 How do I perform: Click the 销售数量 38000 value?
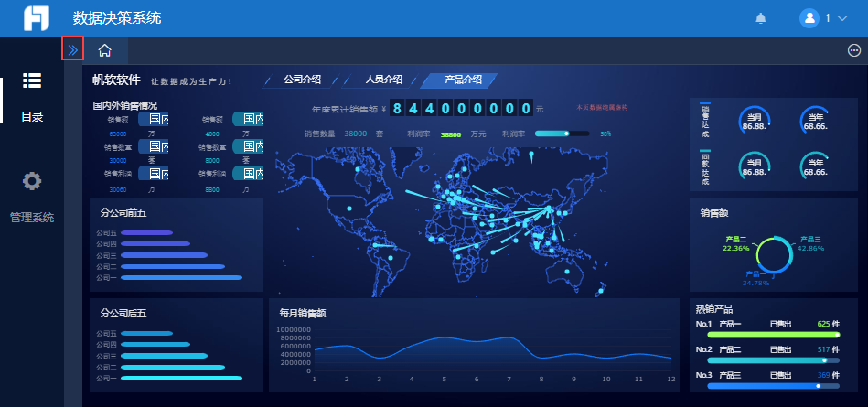point(356,134)
